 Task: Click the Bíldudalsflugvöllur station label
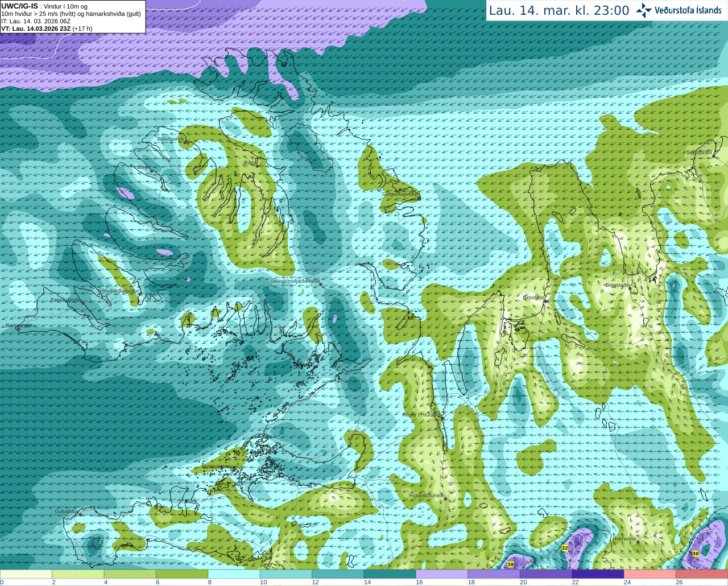point(118,290)
